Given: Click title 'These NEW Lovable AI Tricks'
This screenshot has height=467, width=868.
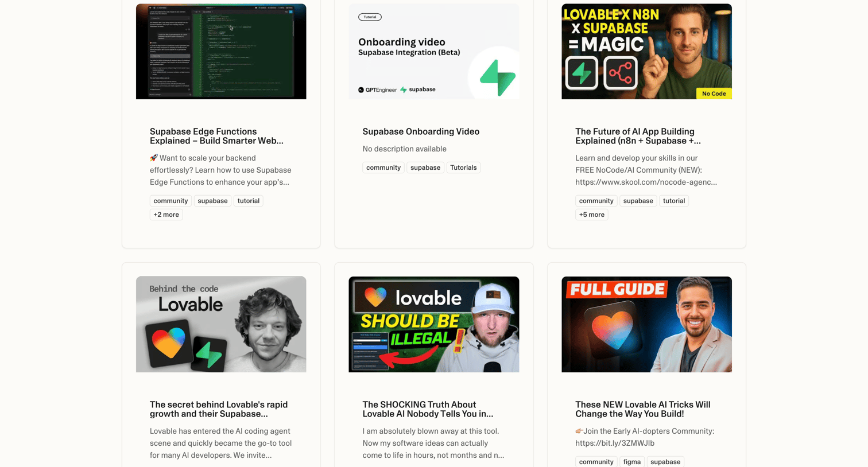Looking at the screenshot, I should click(642, 409).
